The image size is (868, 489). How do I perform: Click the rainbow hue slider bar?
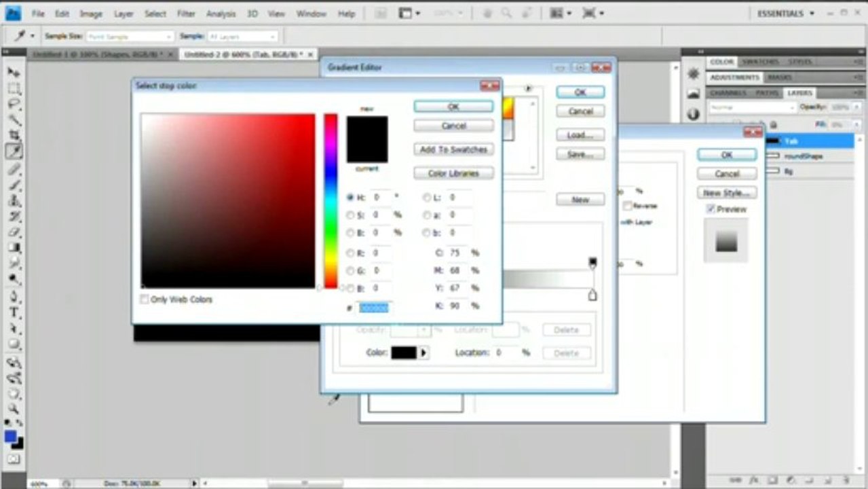pos(331,201)
